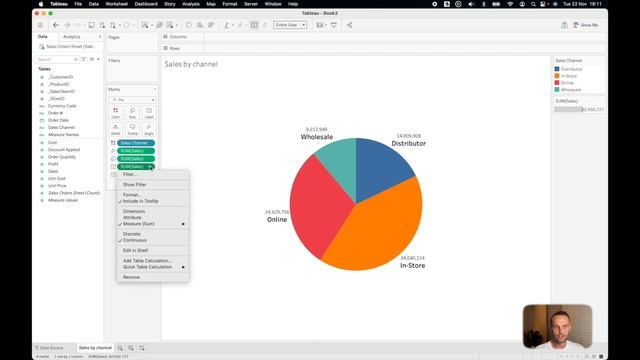
Task: Open the data pane view options dropdown
Action: pyautogui.click(x=98, y=60)
